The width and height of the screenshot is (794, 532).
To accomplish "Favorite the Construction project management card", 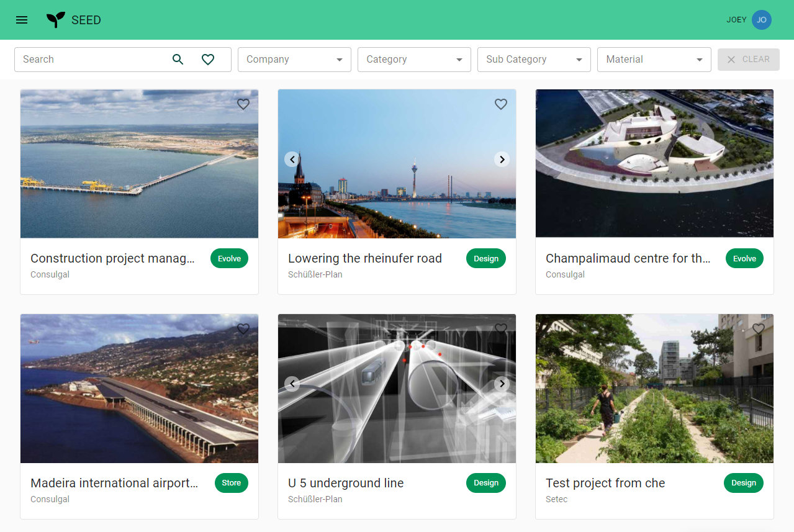I will coord(243,104).
